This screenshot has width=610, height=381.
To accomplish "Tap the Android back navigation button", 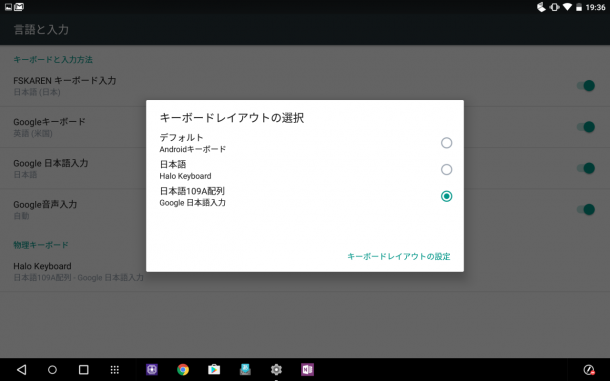I will click(21, 369).
